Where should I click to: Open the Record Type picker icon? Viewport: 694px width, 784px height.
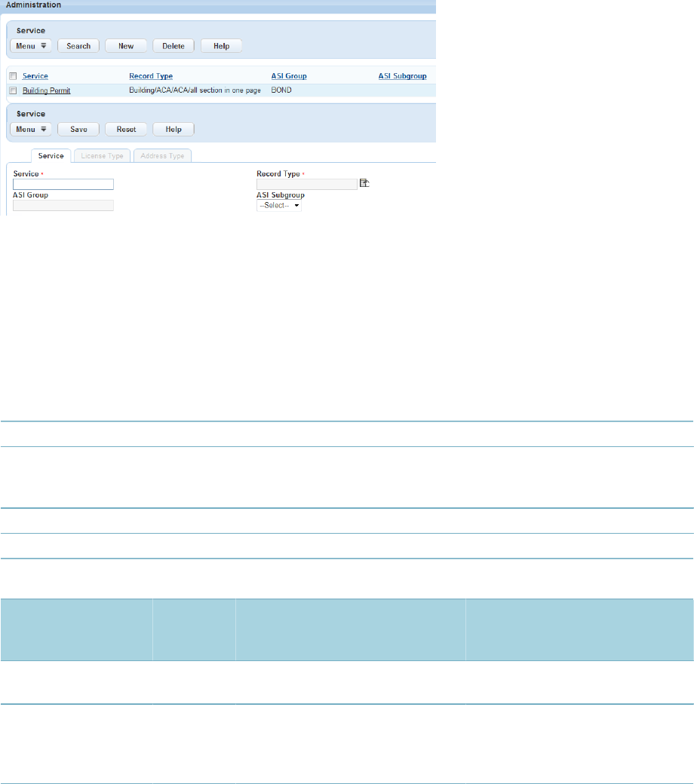click(x=364, y=183)
